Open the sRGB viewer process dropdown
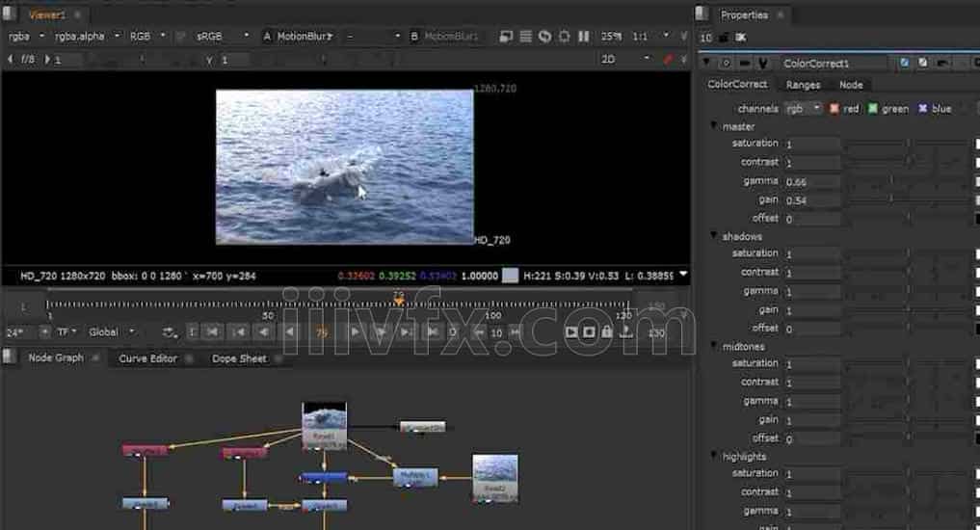The image size is (980, 530). pyautogui.click(x=222, y=37)
